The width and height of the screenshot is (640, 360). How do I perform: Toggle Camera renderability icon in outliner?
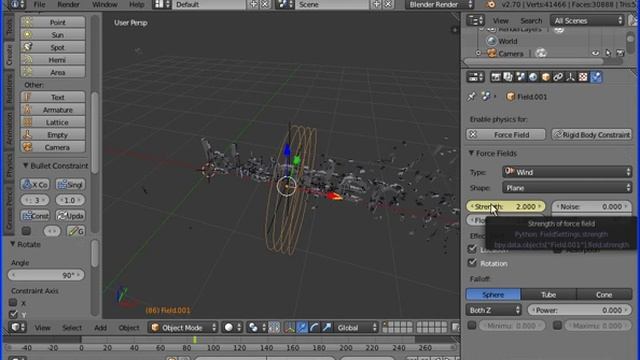(620, 53)
